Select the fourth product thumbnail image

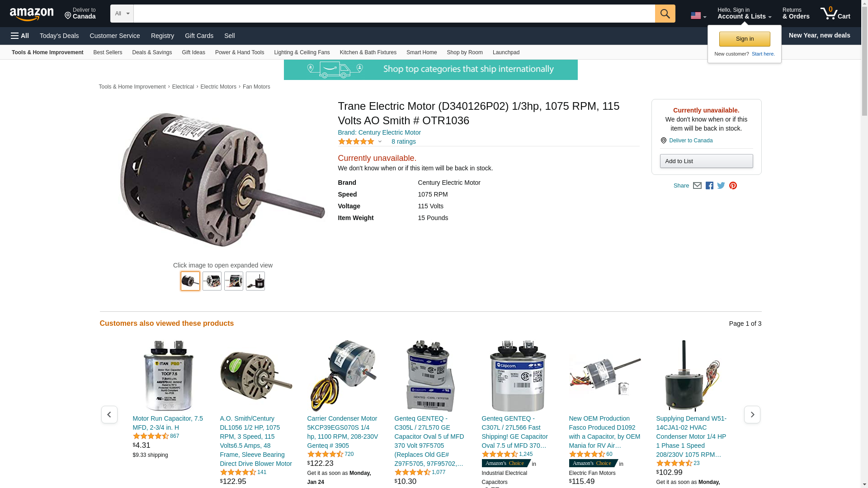pyautogui.click(x=255, y=281)
